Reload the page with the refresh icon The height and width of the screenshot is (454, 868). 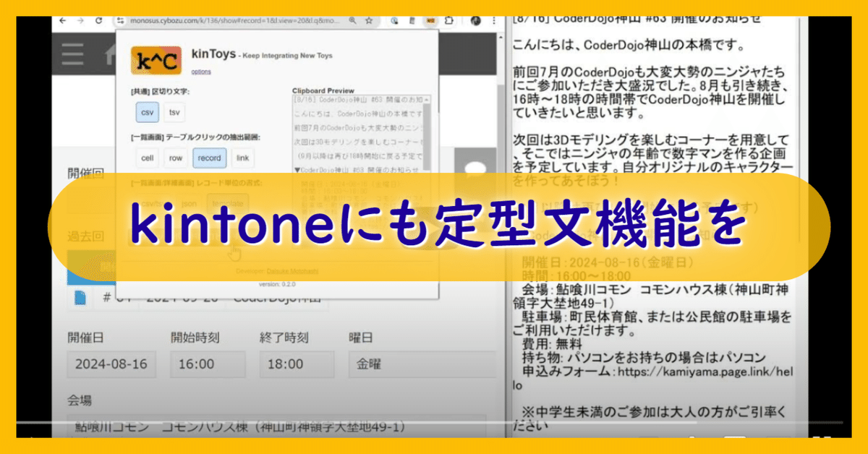pyautogui.click(x=99, y=21)
